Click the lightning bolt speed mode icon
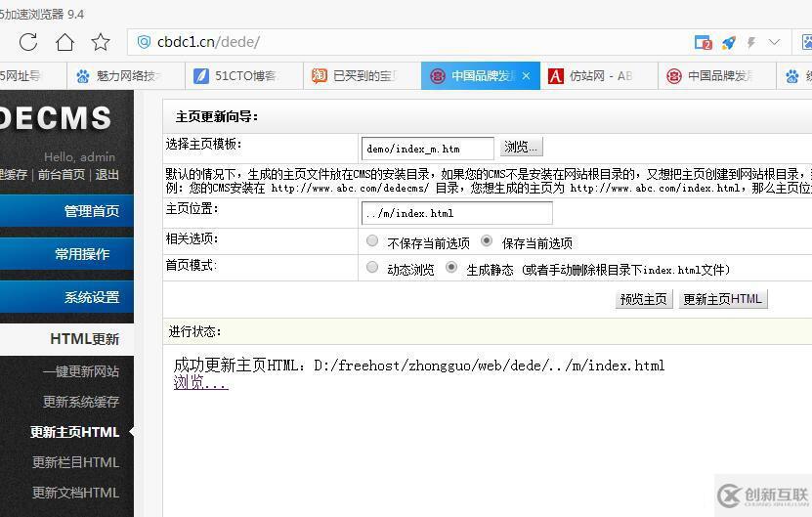812x517 pixels. [751, 42]
